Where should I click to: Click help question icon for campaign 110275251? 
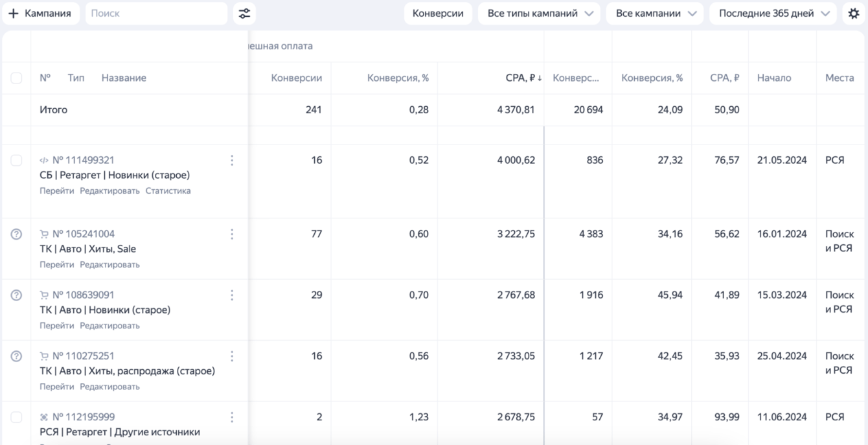pos(16,356)
